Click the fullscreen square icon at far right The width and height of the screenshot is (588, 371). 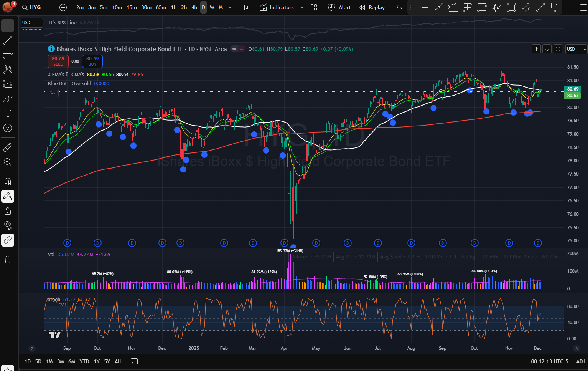coord(583,7)
